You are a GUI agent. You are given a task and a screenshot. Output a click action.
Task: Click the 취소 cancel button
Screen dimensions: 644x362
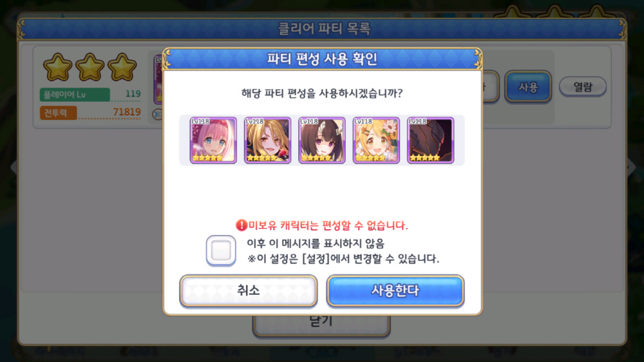tap(249, 291)
